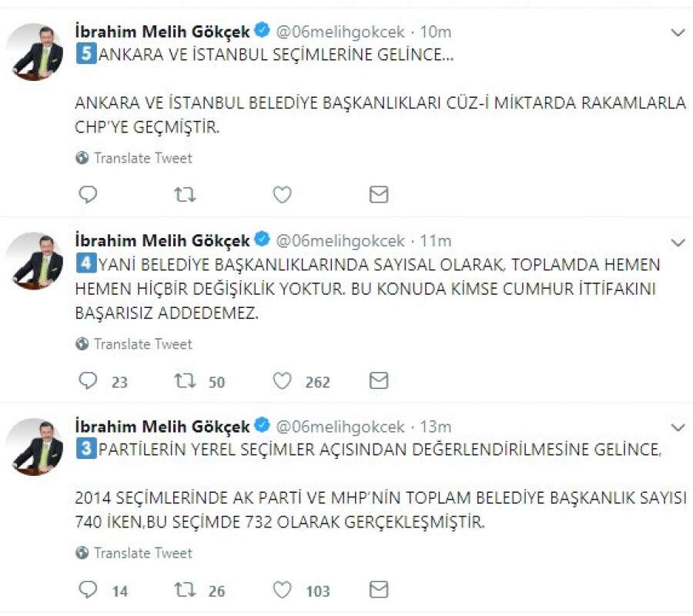Share tweet 4 via message envelope

[378, 381]
